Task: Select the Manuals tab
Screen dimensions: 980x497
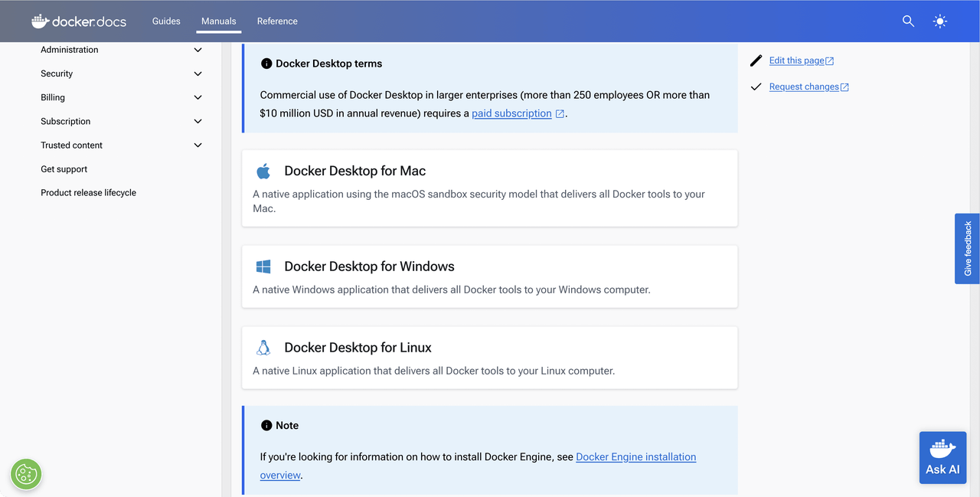Action: (218, 21)
